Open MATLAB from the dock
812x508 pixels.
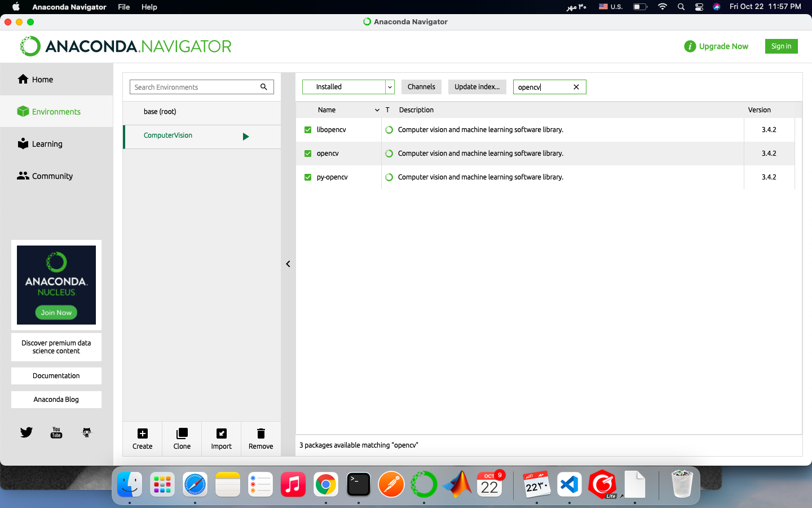(457, 484)
